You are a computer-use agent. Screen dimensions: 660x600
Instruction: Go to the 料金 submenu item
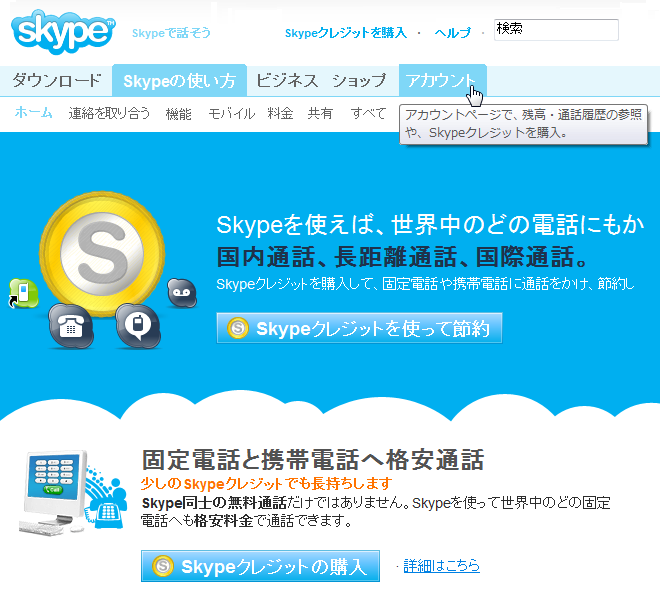point(280,114)
